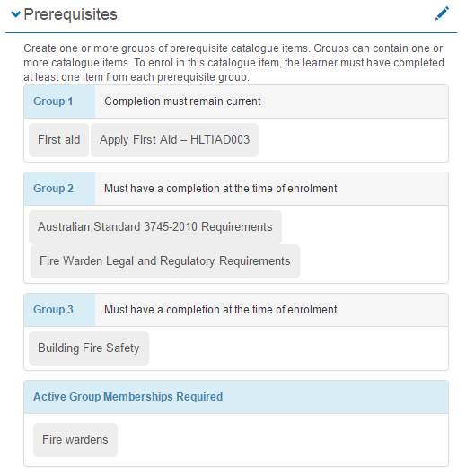
Task: Select the Building Fire Safety item
Action: tap(89, 348)
